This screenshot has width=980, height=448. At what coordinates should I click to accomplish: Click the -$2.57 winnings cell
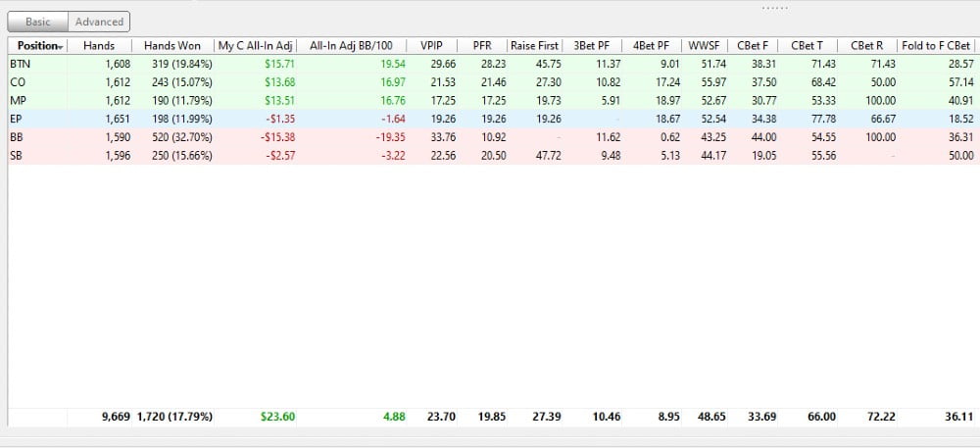coord(278,156)
